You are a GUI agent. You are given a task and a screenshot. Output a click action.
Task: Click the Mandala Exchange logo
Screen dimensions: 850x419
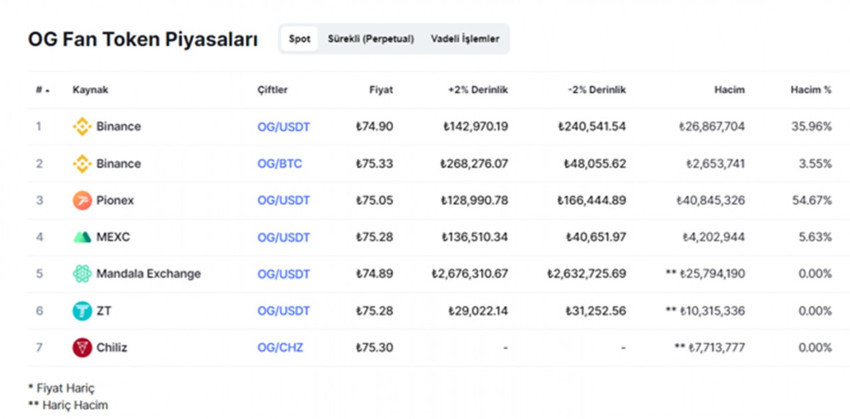click(x=82, y=274)
